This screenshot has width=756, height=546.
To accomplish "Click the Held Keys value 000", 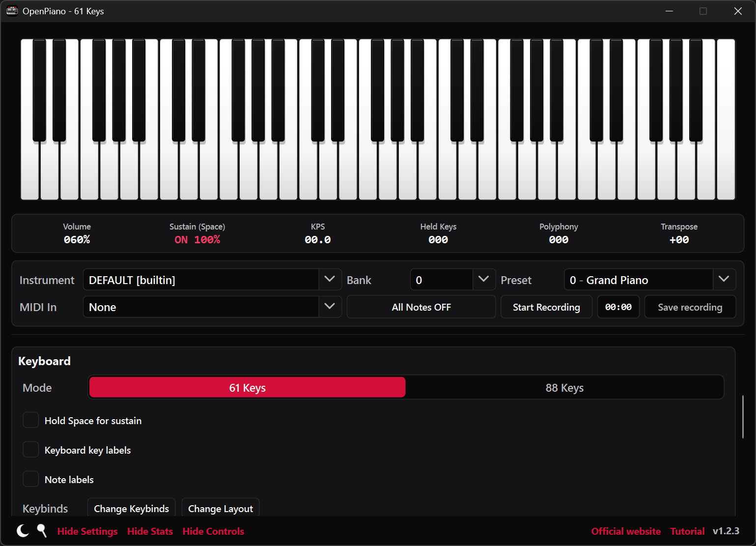I will (x=438, y=240).
